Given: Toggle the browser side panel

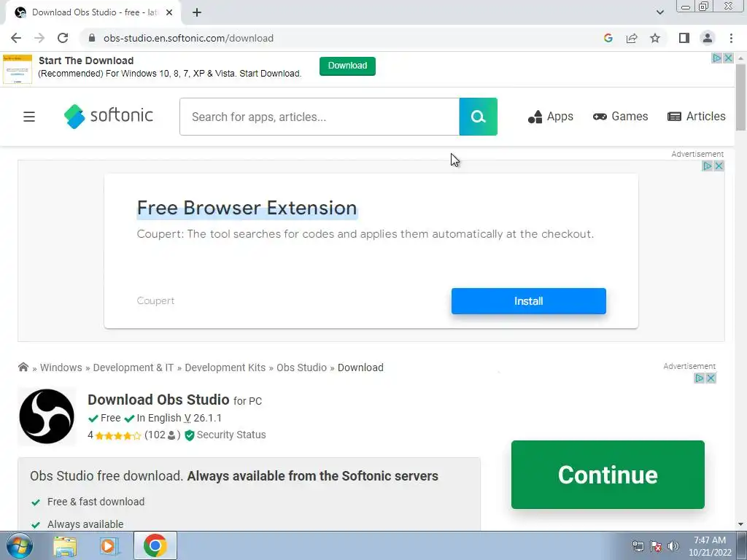Looking at the screenshot, I should click(x=684, y=38).
